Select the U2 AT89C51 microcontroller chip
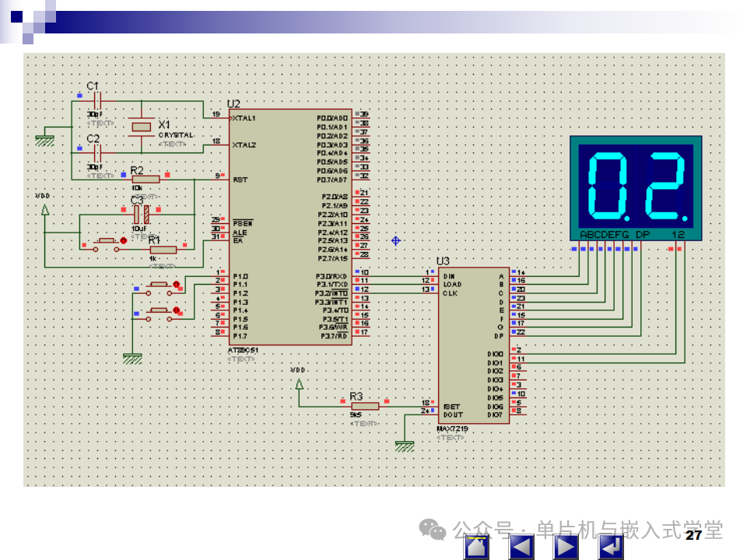The image size is (747, 560). (290, 227)
